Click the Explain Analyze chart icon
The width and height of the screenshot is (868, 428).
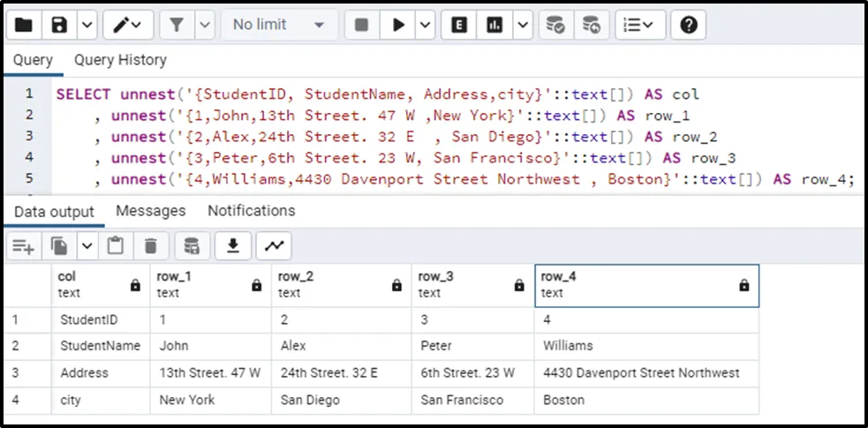pos(496,26)
